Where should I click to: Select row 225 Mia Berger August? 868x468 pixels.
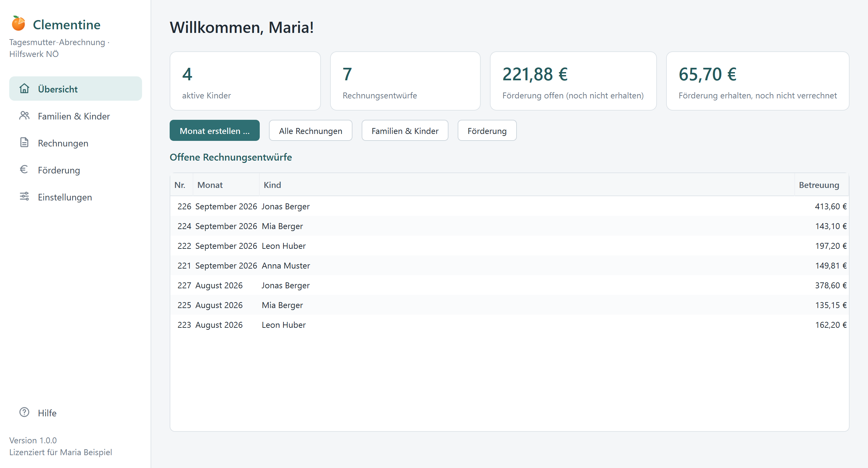pos(509,305)
